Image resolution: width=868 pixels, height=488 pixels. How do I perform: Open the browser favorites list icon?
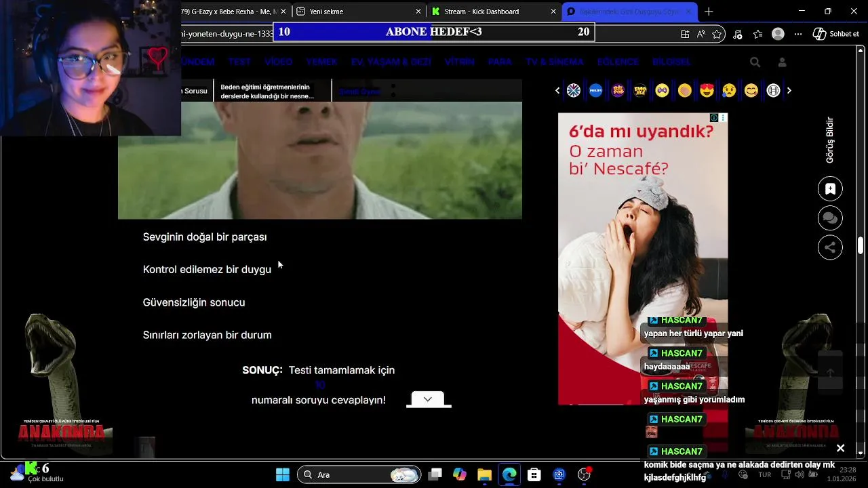coord(757,34)
